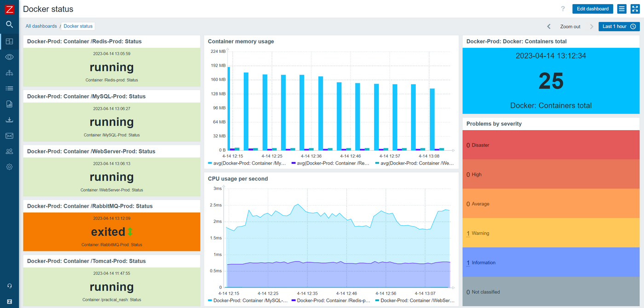644x308 pixels.
Task: Open the dashboard actions hamburger menu
Action: click(x=621, y=9)
